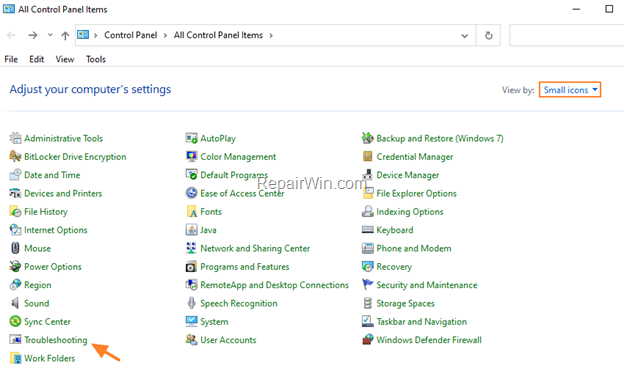Click the Credential Manager safe icon
Screen dimensions: 624x368
367,156
